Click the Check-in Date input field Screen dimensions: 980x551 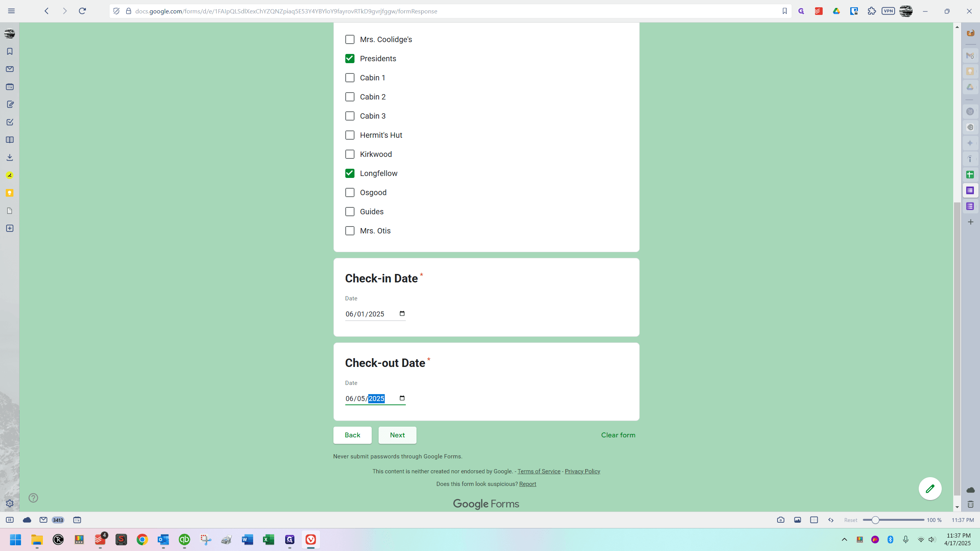click(x=375, y=314)
